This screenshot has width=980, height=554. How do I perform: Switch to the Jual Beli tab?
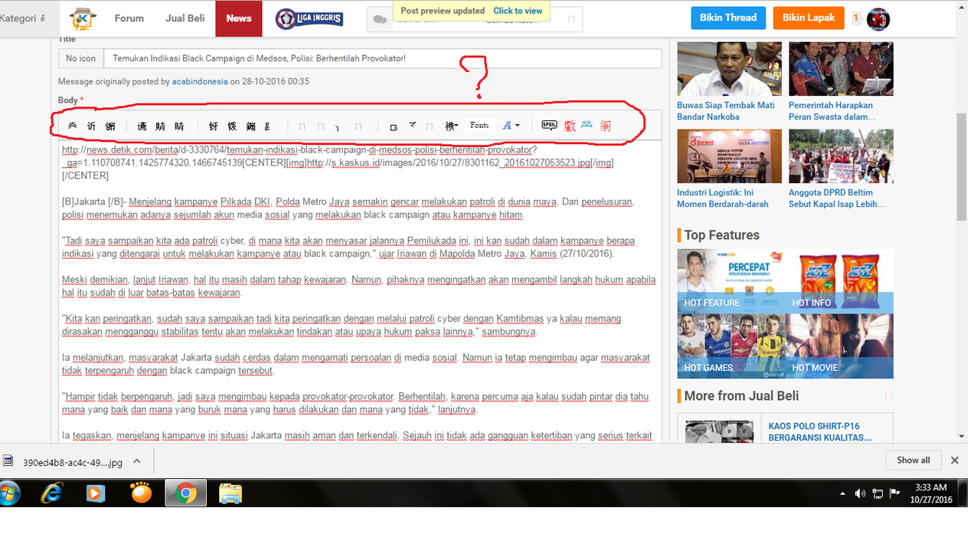tap(185, 18)
